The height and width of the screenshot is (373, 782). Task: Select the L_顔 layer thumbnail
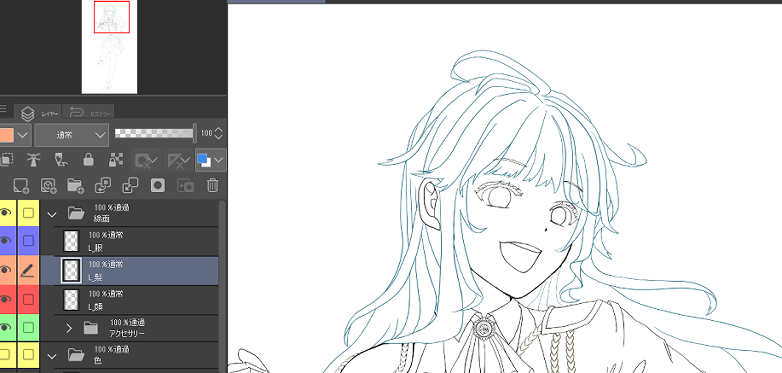pos(71,299)
